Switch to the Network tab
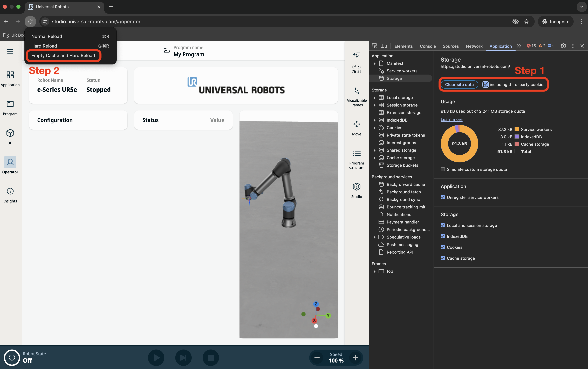Viewport: 588px width, 369px height. 474,46
